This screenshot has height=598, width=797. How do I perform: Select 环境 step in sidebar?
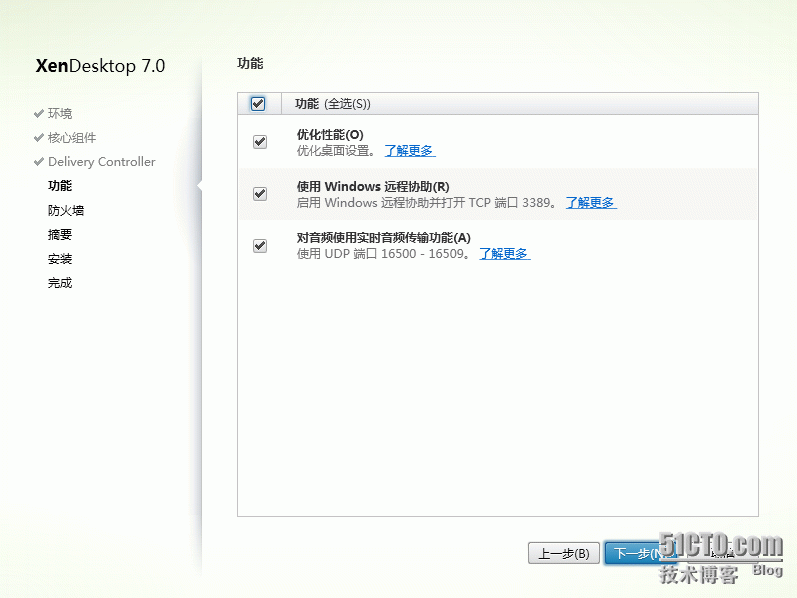(60, 113)
